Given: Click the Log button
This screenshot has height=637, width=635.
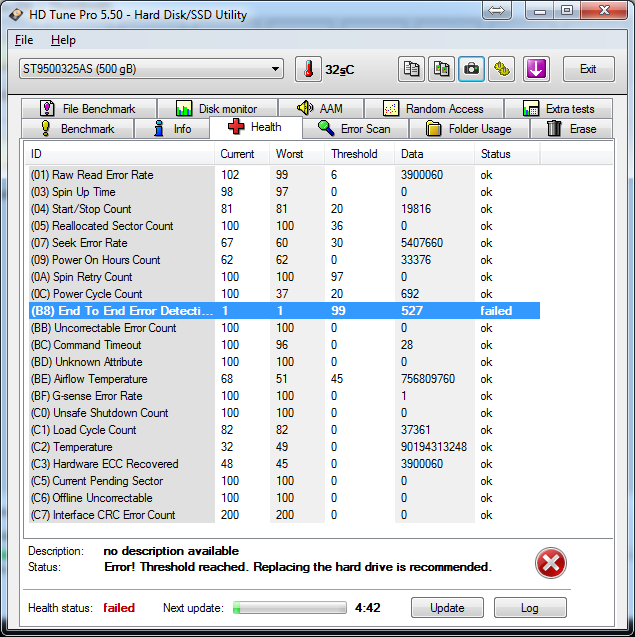Looking at the screenshot, I should pyautogui.click(x=530, y=607).
